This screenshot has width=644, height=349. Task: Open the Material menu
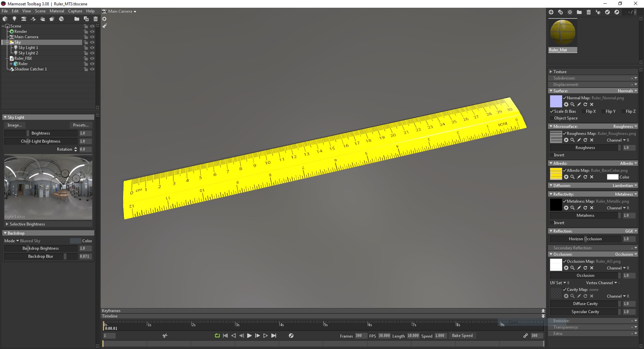[57, 11]
